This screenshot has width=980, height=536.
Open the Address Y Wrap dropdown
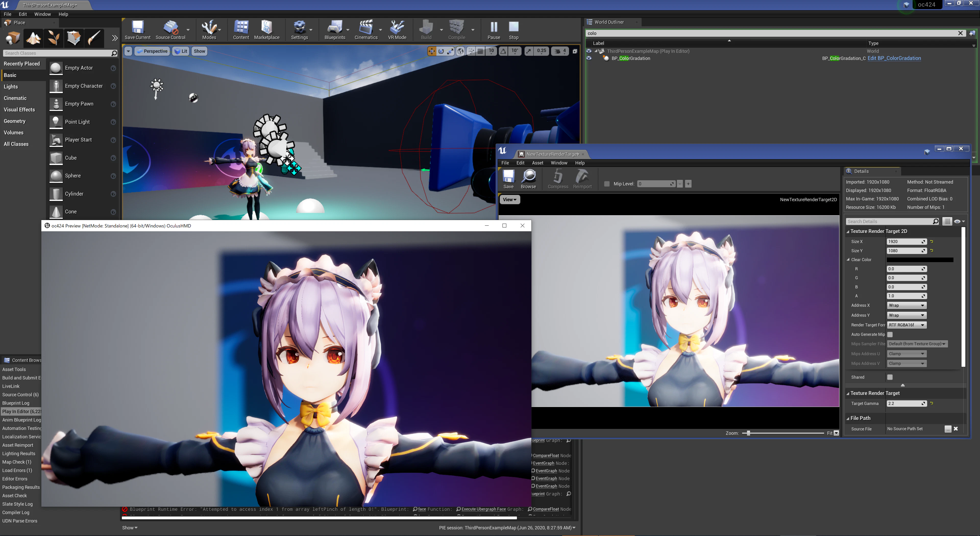(x=906, y=315)
